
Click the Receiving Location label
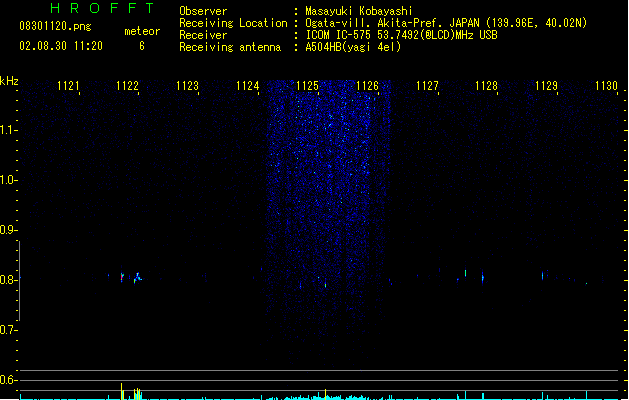[x=233, y=23]
